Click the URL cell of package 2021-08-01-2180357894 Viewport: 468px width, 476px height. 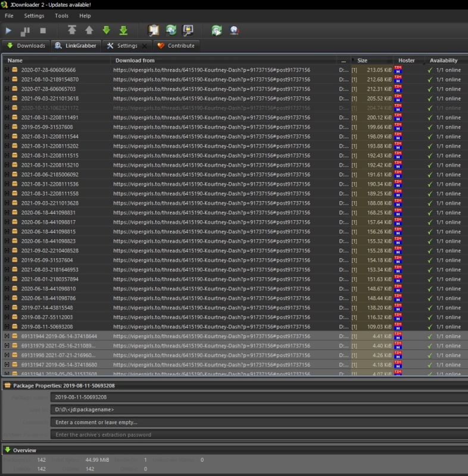(x=212, y=279)
